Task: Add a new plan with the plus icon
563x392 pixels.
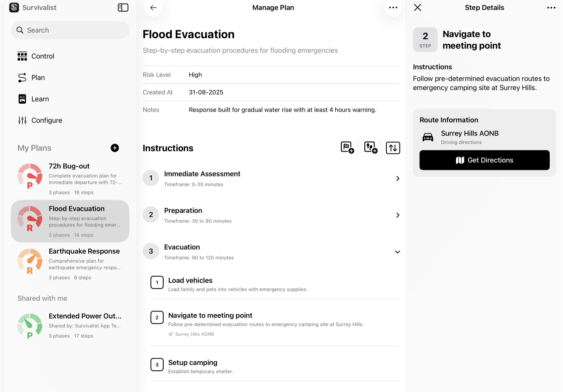Action: click(115, 148)
